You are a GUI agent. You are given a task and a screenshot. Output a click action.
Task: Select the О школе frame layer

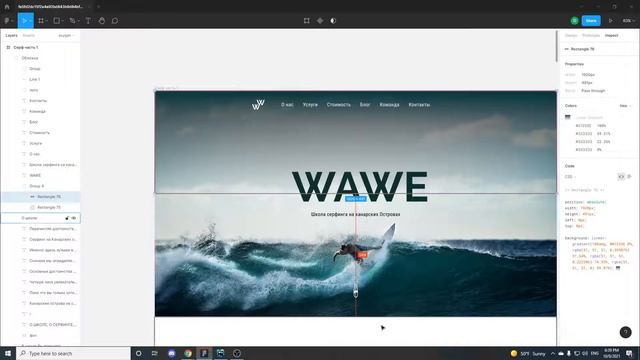[41, 218]
